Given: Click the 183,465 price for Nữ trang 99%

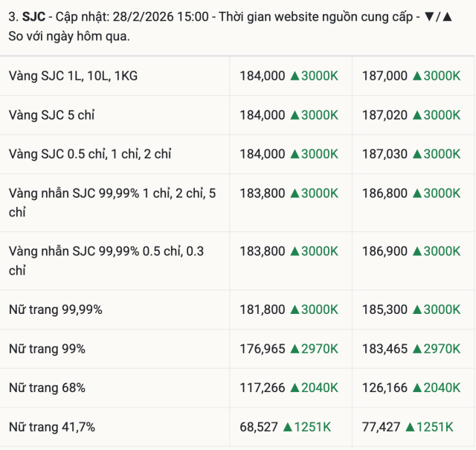Looking at the screenshot, I should pos(385,348).
